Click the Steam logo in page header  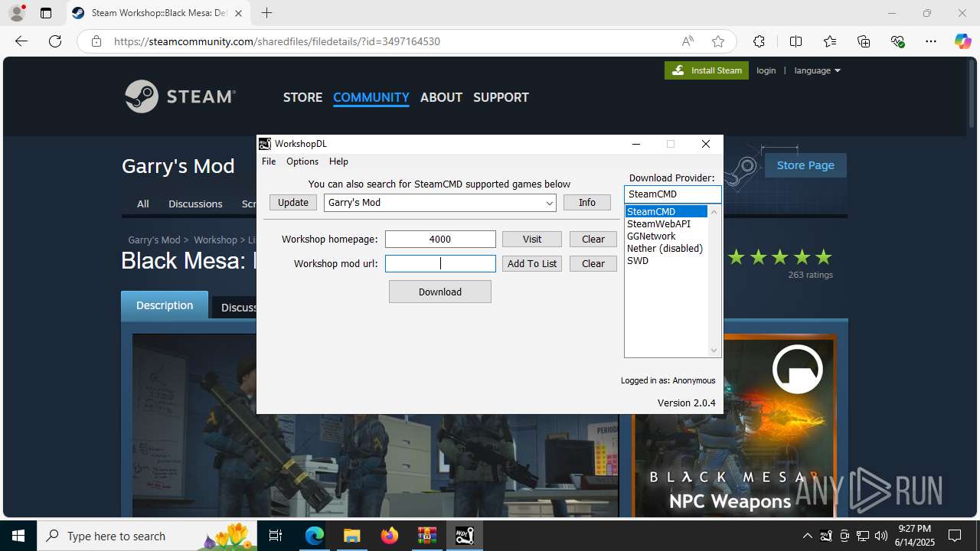point(181,96)
